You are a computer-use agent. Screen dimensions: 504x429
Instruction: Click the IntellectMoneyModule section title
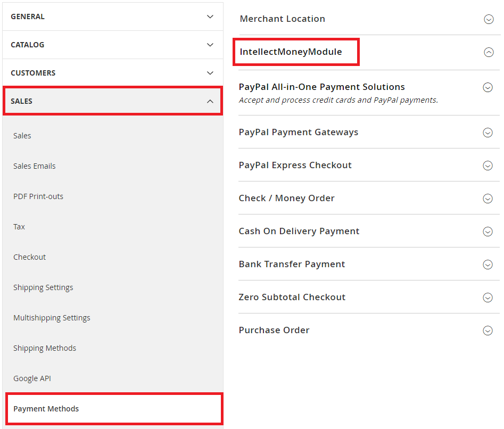pyautogui.click(x=291, y=52)
